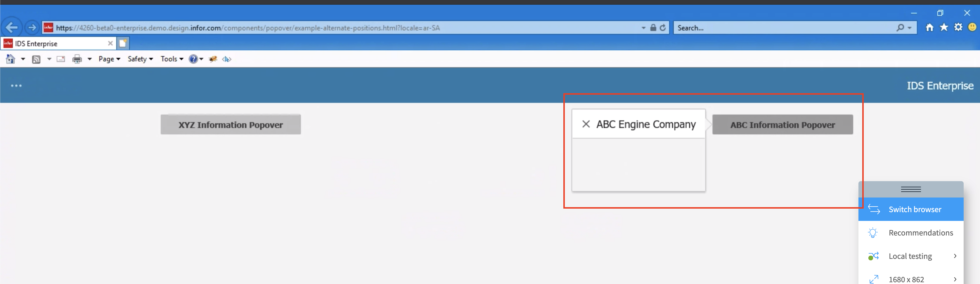Click the Home icon in the title bar area
This screenshot has width=980, height=284.
(x=929, y=27)
